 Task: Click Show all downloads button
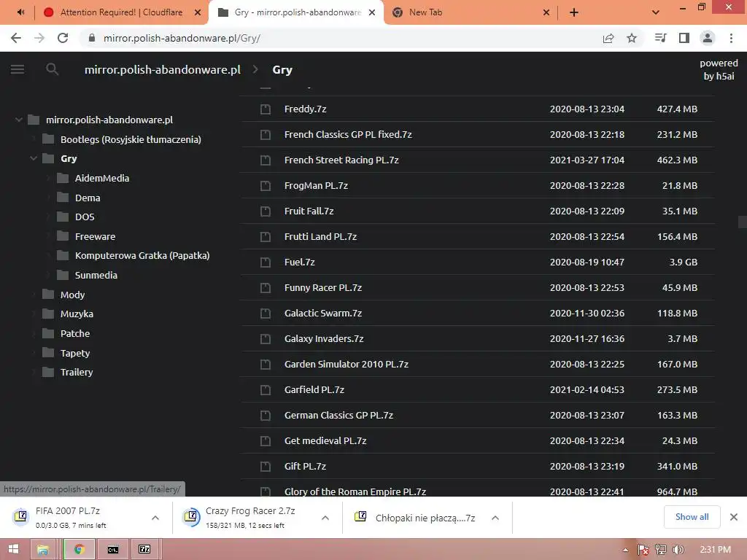pyautogui.click(x=692, y=517)
